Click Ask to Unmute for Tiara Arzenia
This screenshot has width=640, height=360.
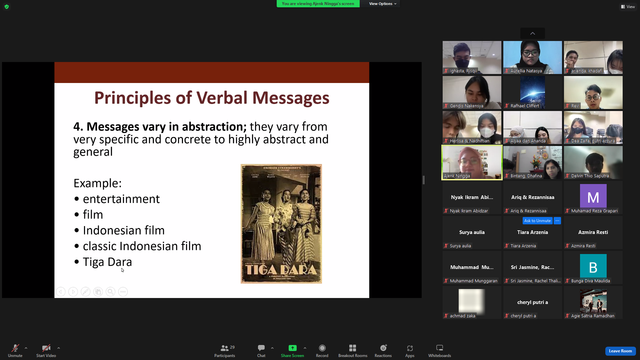(x=538, y=220)
